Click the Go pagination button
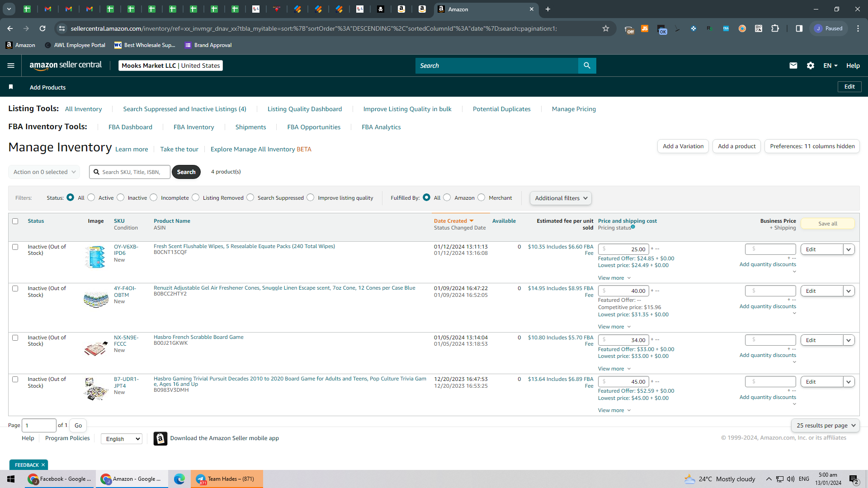Viewport: 868px width, 488px height. [x=78, y=426]
